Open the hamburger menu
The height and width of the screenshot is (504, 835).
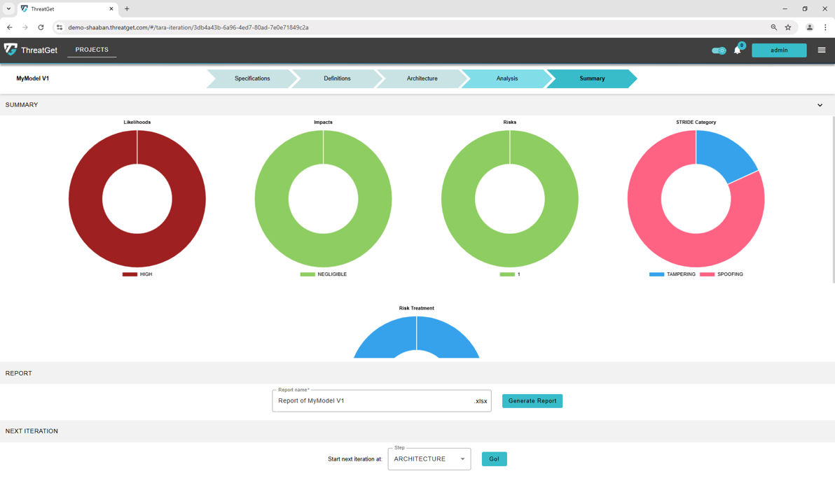click(x=822, y=50)
